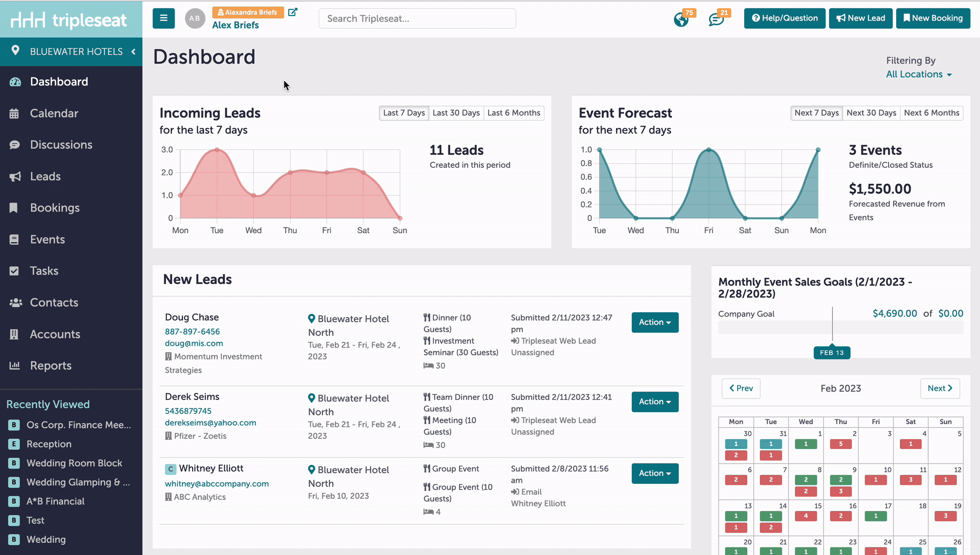Viewport: 980px width, 555px height.
Task: Open Doug Chase phone number 887-897-6456
Action: point(192,331)
